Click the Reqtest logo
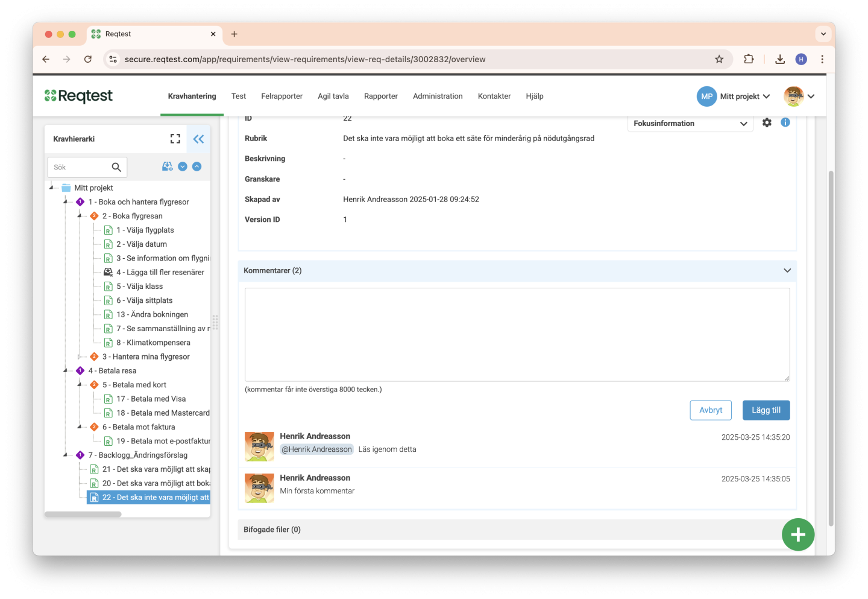Viewport: 868px width, 599px height. click(78, 96)
